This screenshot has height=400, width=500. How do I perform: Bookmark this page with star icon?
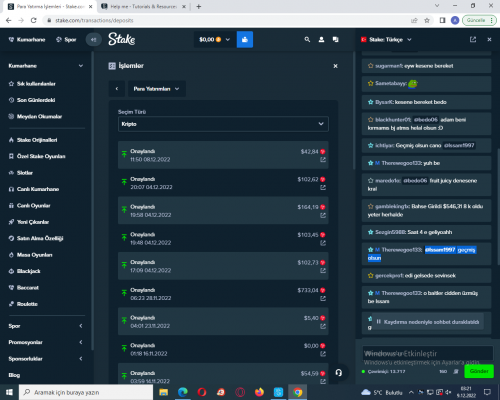[427, 20]
